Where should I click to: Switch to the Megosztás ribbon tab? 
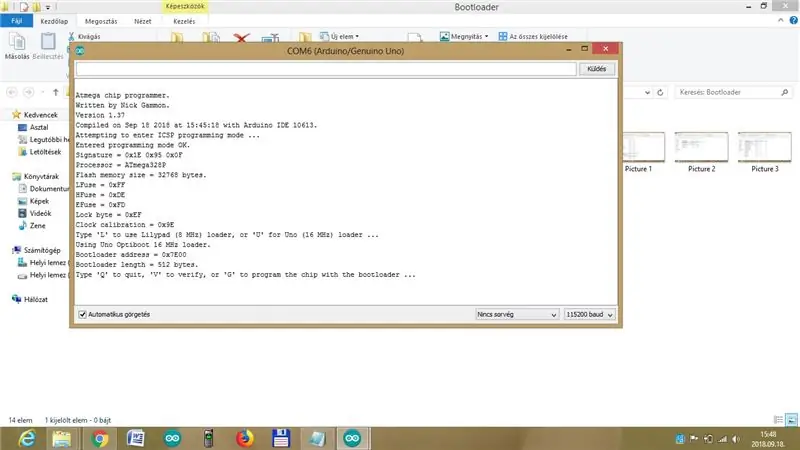pos(101,21)
